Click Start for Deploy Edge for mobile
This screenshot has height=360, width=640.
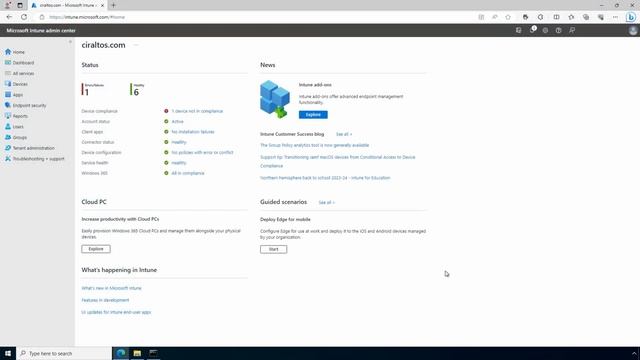click(x=273, y=249)
